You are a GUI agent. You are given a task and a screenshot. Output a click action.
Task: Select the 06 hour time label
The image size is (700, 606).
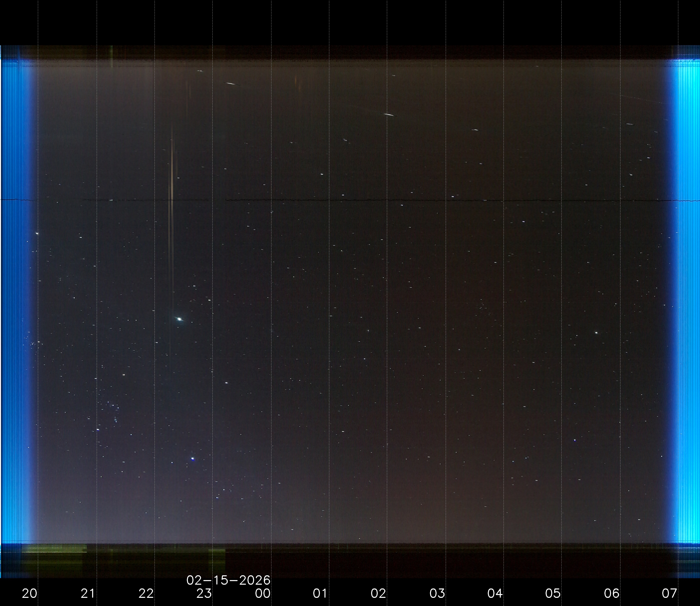coord(612,593)
